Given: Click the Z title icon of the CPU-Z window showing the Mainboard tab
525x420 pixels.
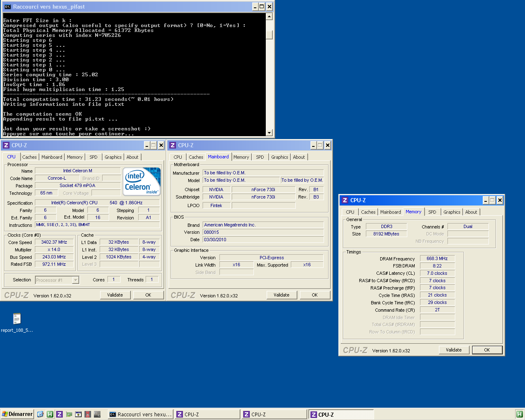Looking at the screenshot, I should point(173,145).
